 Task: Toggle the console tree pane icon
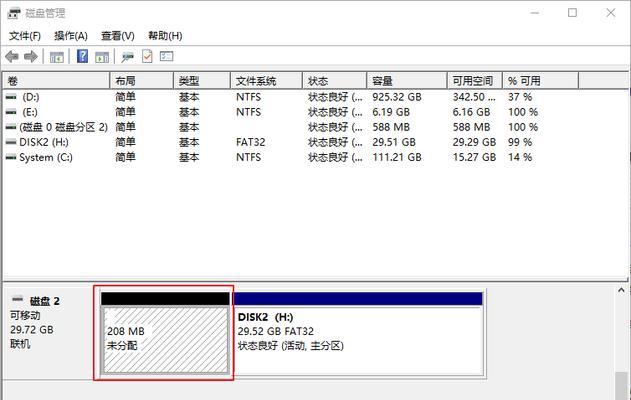[56, 57]
